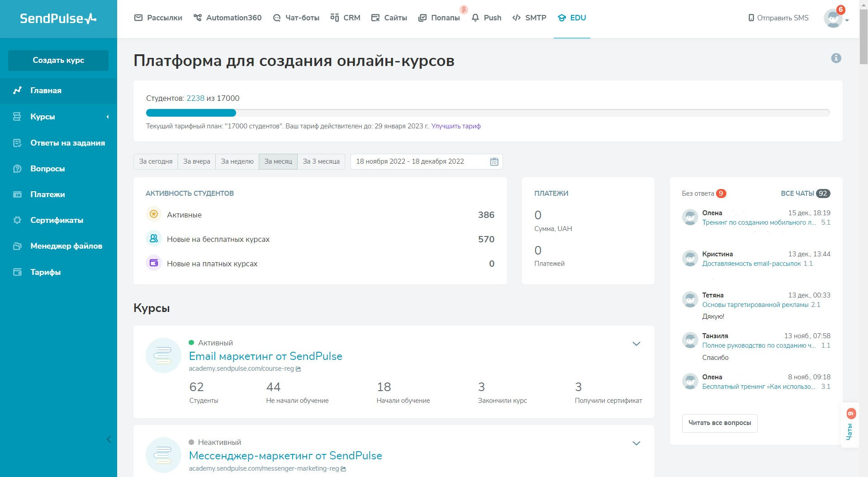Viewport: 868px width, 477px height.
Task: Click Отправить SMS in the header
Action: (x=778, y=18)
